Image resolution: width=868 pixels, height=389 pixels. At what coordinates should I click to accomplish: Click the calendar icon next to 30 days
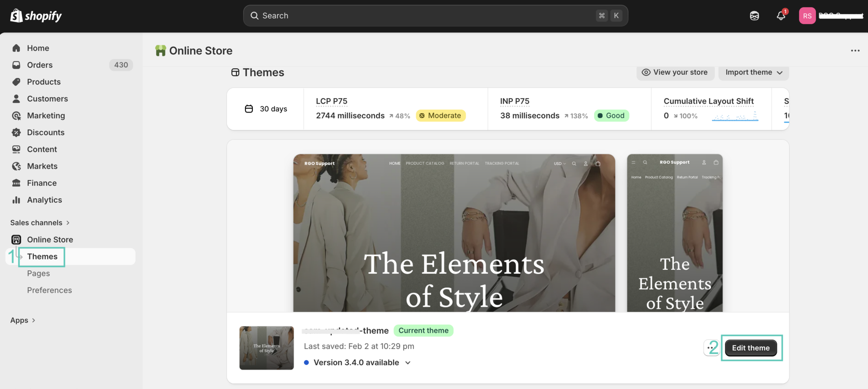click(249, 109)
